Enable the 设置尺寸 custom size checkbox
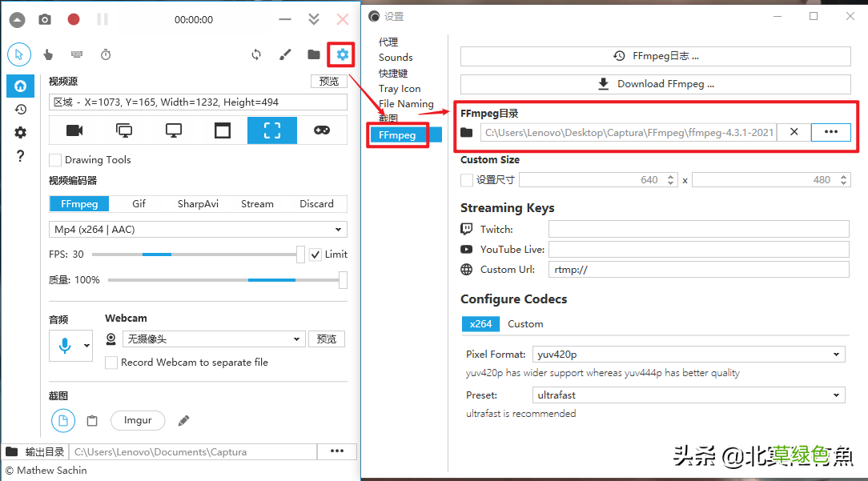868x481 pixels. [467, 180]
